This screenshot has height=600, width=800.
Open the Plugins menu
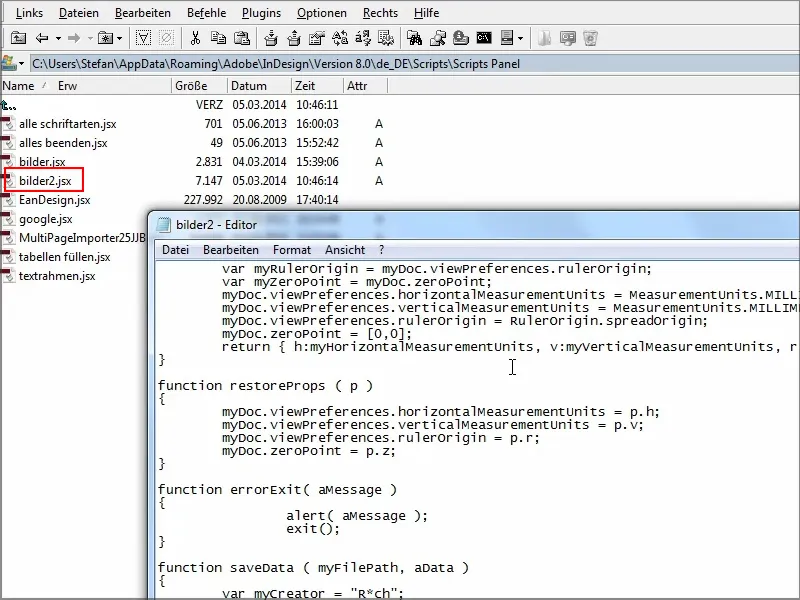tap(261, 13)
